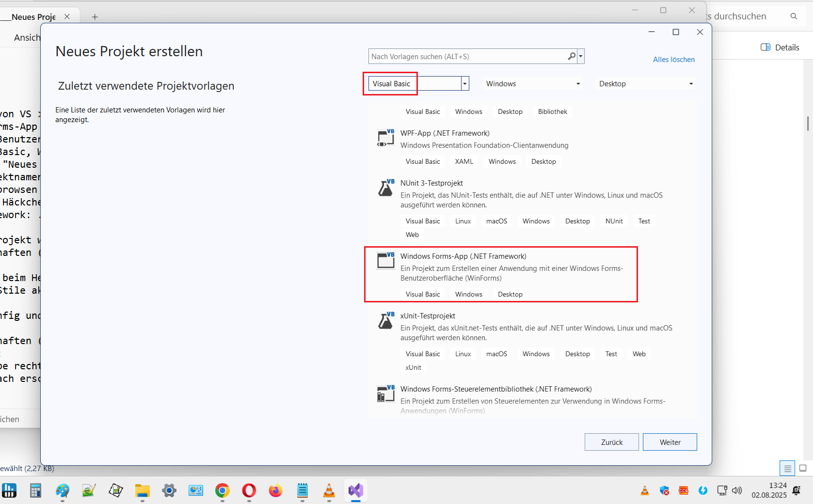Open the widgets icon at the taskbar's left edge
This screenshot has height=504, width=813.
9,490
